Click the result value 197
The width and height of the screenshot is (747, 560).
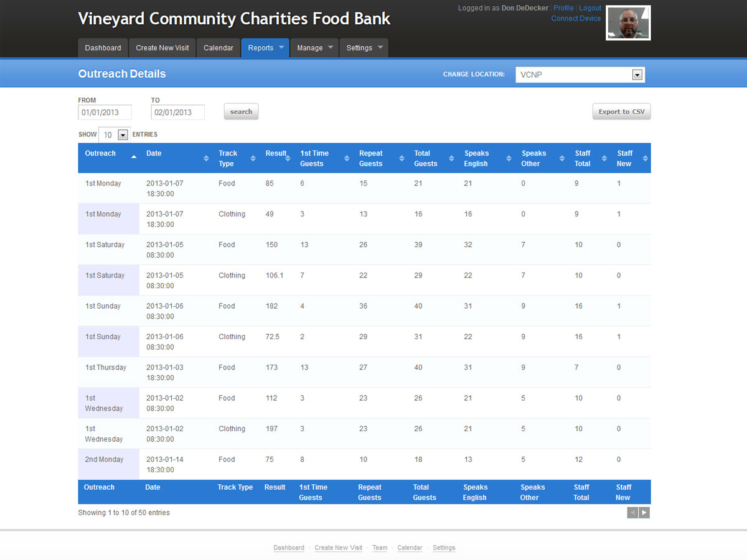271,429
